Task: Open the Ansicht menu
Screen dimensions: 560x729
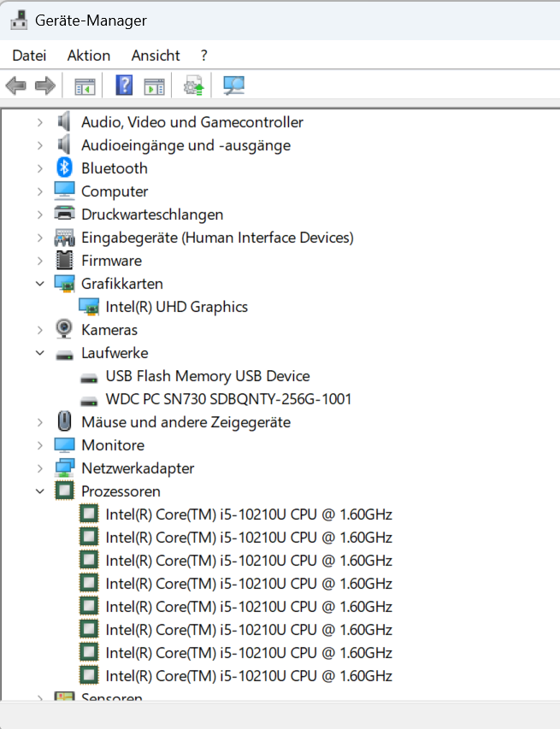Action: (156, 56)
